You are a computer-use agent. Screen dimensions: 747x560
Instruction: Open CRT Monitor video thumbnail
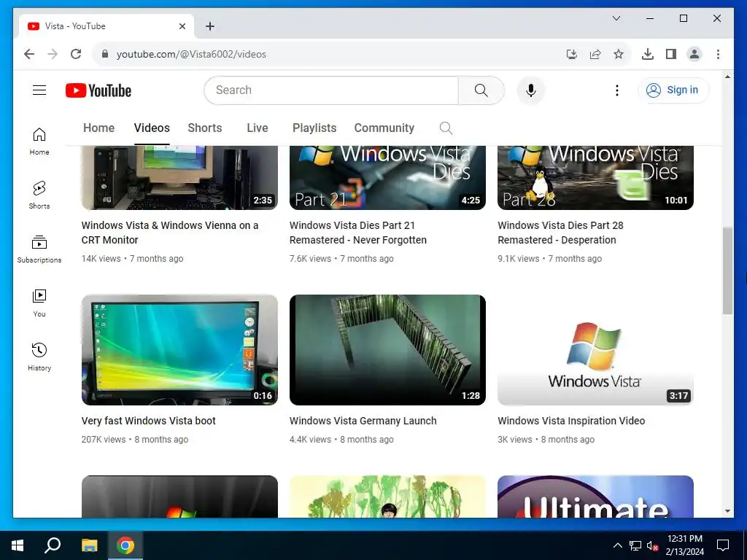tap(179, 178)
